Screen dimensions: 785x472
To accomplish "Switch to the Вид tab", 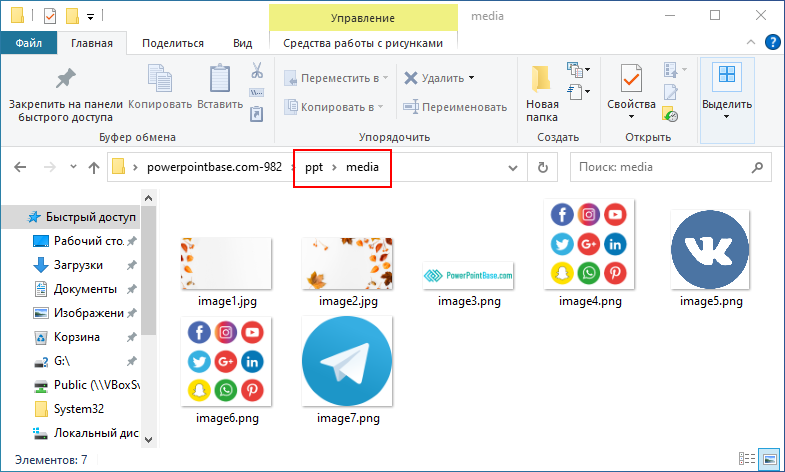I will point(242,43).
